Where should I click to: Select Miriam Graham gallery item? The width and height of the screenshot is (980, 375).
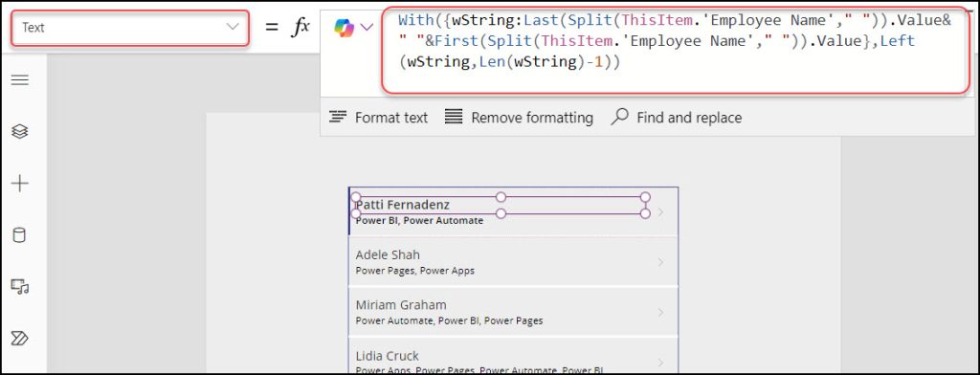[x=513, y=312]
